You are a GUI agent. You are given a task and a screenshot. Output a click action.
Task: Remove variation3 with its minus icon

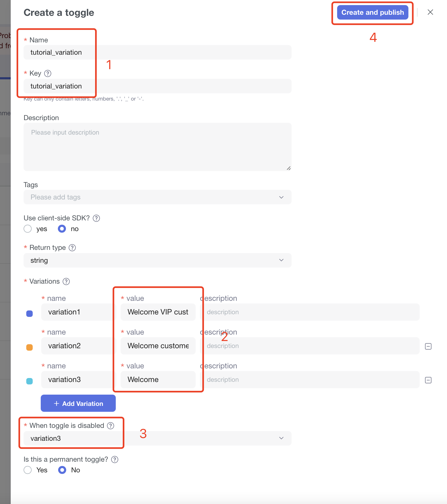(x=428, y=380)
